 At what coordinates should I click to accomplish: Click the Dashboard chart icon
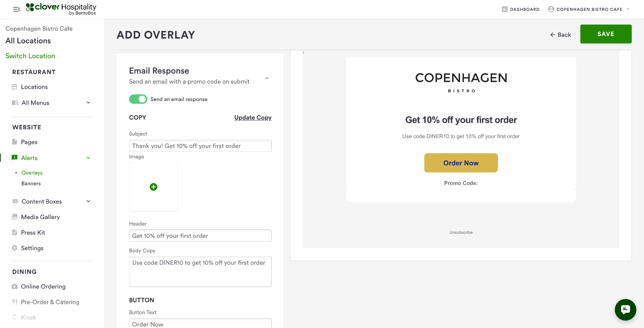click(x=505, y=9)
